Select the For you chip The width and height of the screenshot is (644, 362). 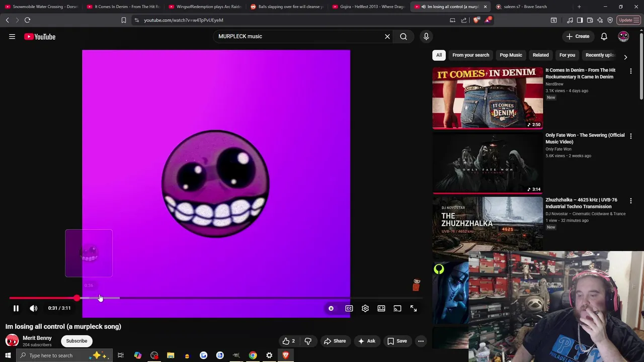click(x=567, y=55)
